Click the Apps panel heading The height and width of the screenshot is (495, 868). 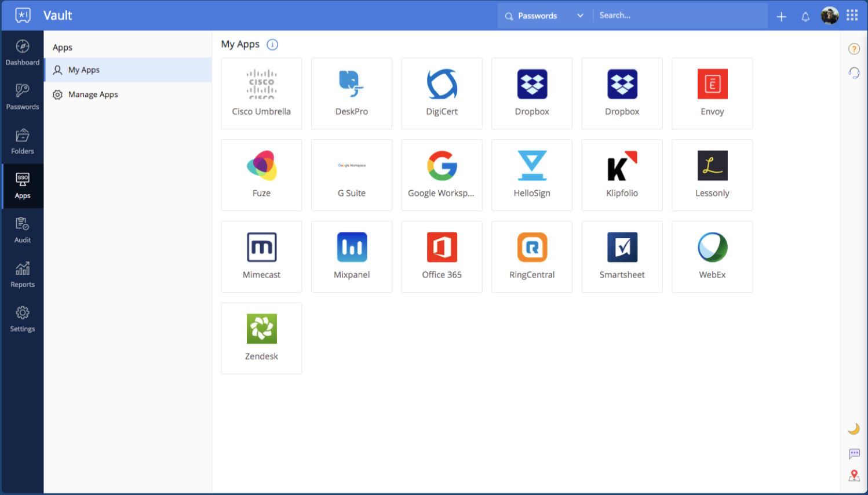pos(63,48)
